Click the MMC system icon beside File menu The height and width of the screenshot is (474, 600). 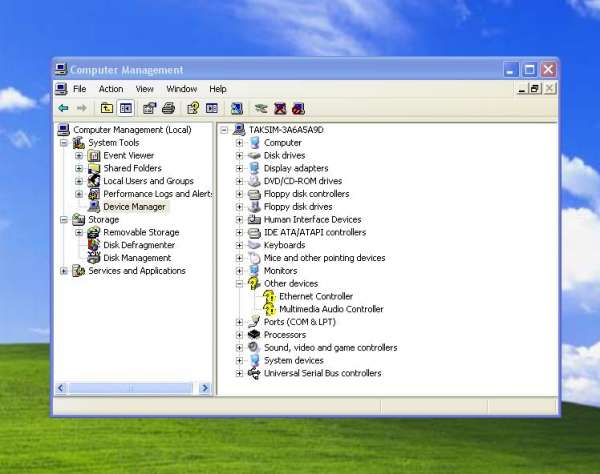point(61,89)
